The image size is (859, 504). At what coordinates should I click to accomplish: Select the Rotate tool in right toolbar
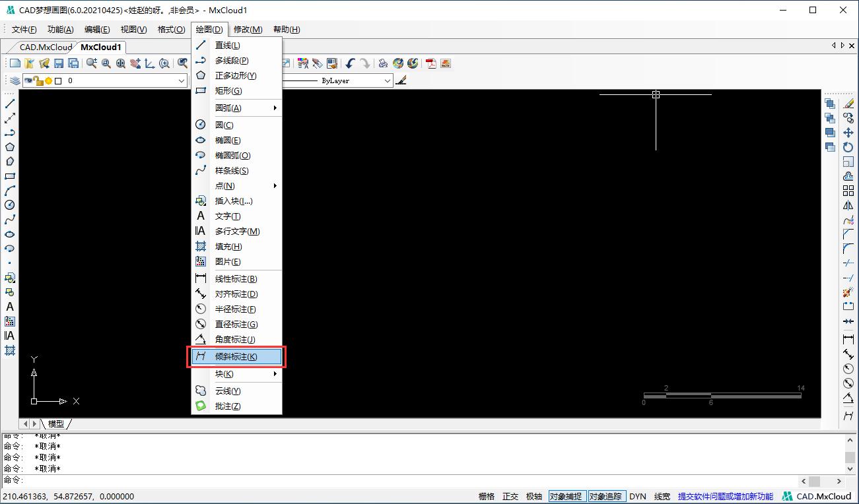point(848,147)
